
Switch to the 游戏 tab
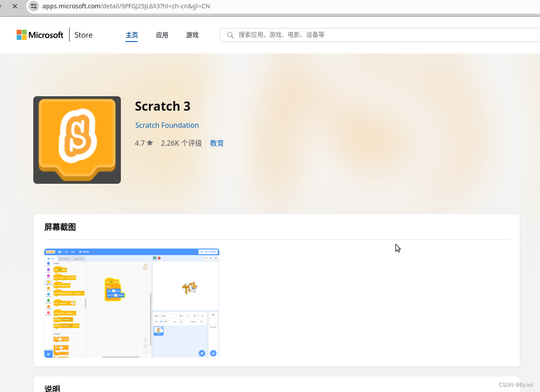tap(192, 35)
